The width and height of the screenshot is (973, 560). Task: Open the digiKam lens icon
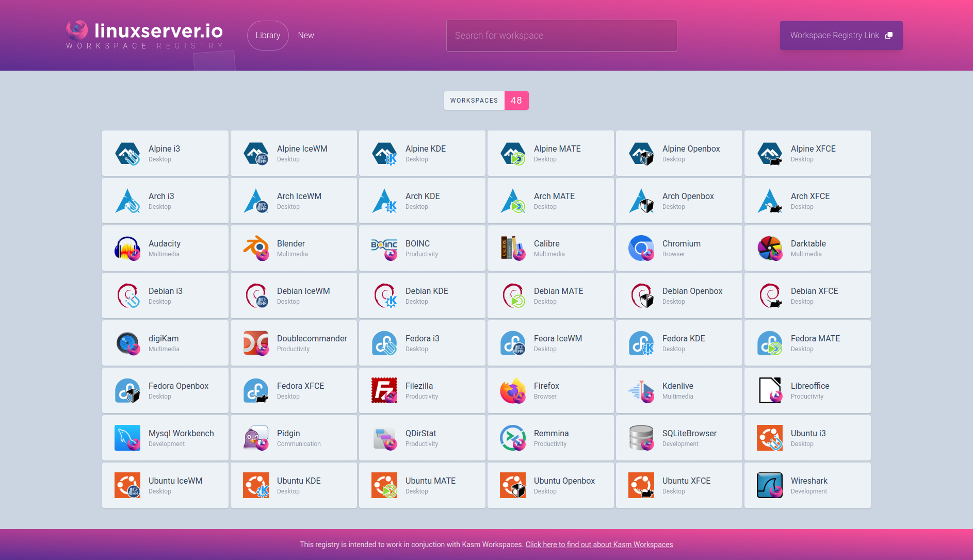[127, 343]
